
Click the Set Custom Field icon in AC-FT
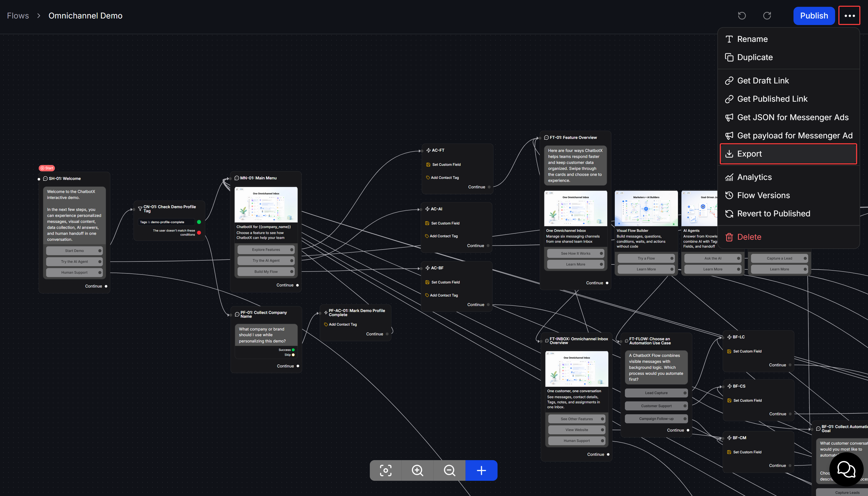pos(428,164)
